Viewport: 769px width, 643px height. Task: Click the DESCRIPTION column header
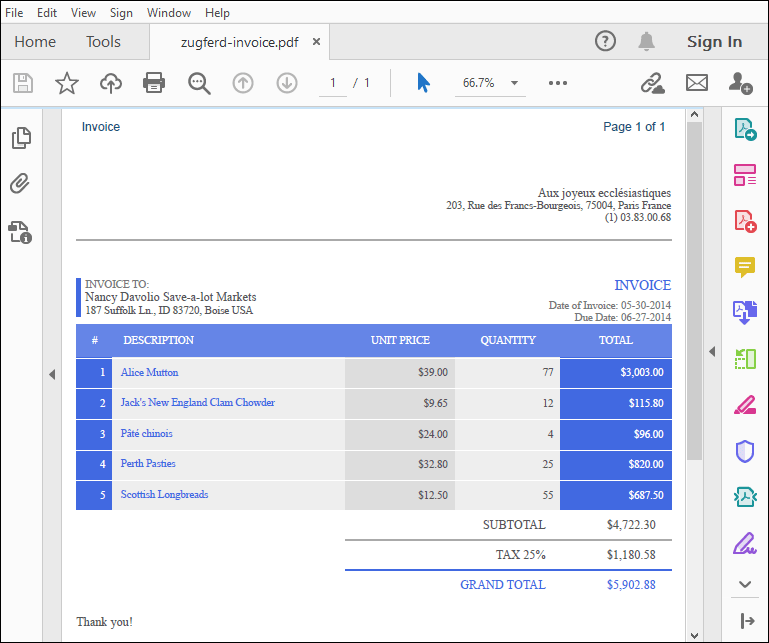click(158, 340)
